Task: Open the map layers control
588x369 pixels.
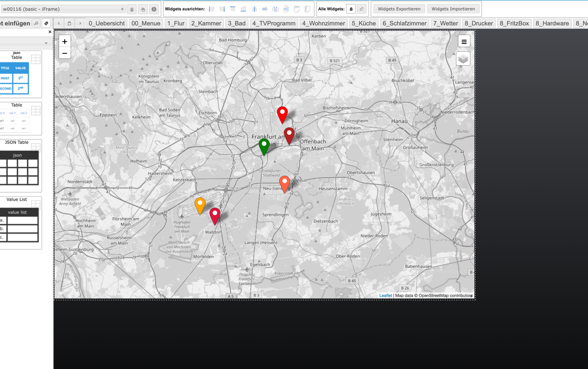Action: coord(464,59)
